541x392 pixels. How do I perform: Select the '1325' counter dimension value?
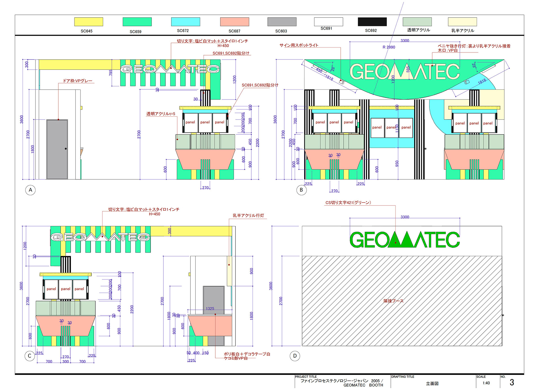point(210,309)
